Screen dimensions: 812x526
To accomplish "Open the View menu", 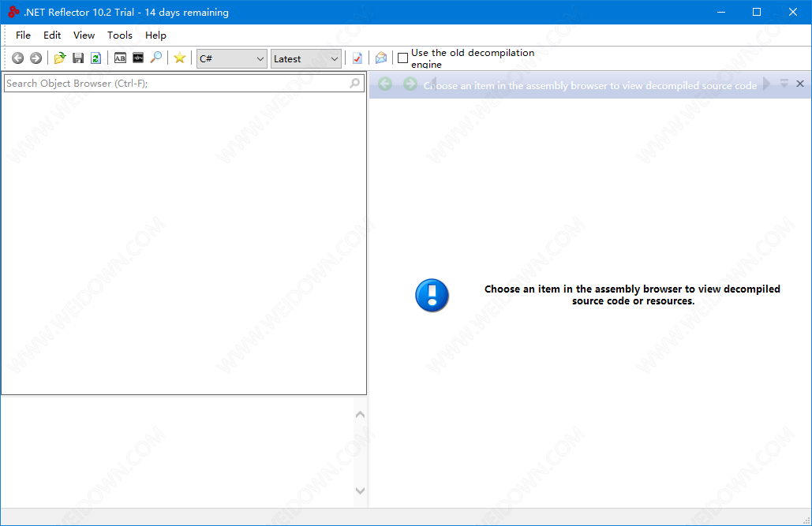I will [84, 35].
